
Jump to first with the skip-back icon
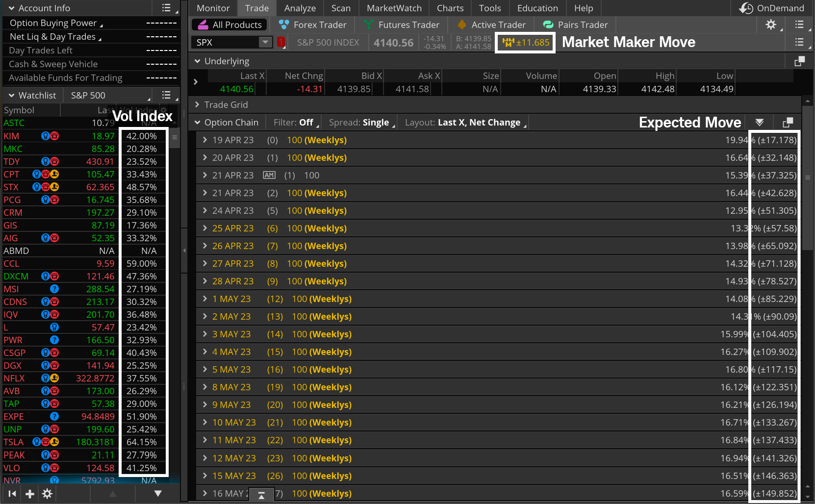point(12,494)
